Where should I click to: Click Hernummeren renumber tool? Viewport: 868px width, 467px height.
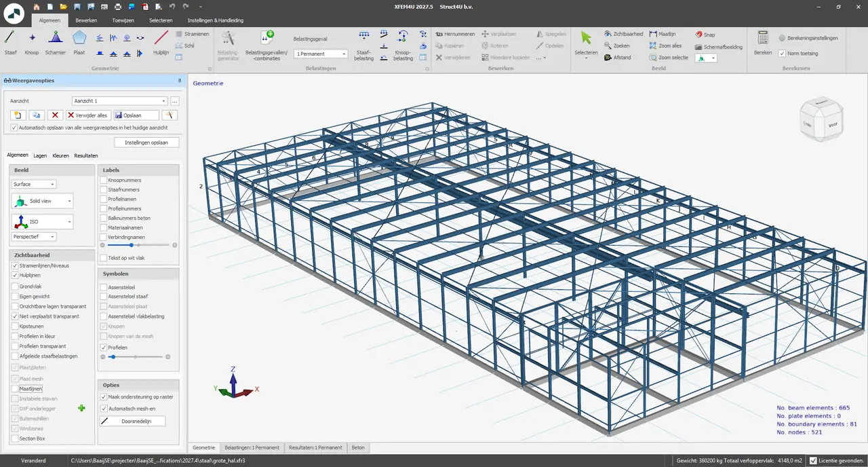[455, 34]
